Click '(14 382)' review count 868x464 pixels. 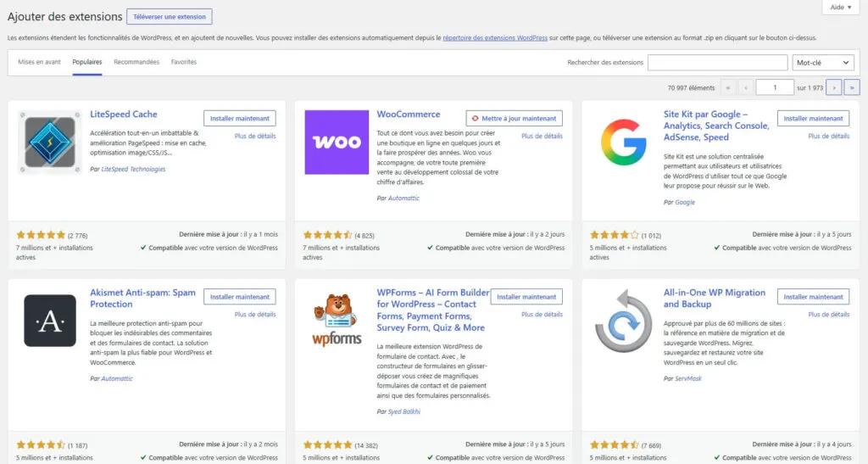point(366,445)
